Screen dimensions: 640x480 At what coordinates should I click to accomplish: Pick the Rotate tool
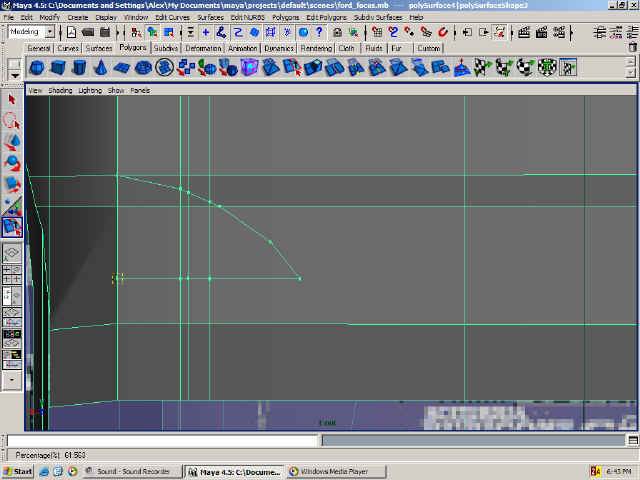coord(12,163)
